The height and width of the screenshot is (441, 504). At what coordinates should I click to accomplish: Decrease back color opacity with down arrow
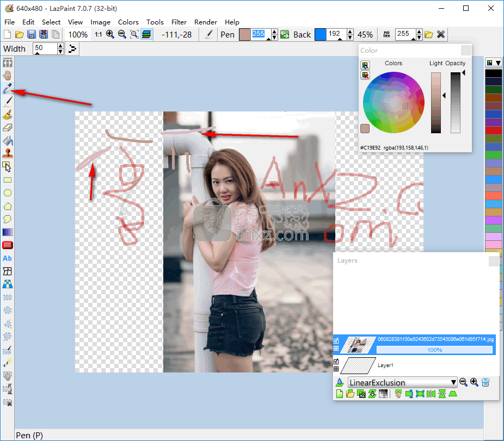pos(351,38)
